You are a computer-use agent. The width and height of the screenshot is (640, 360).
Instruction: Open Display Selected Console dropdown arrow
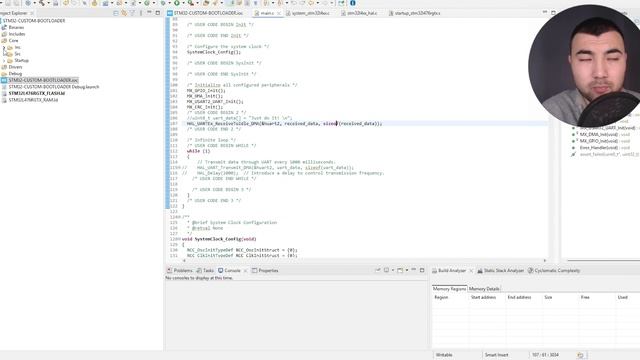[x=393, y=270]
